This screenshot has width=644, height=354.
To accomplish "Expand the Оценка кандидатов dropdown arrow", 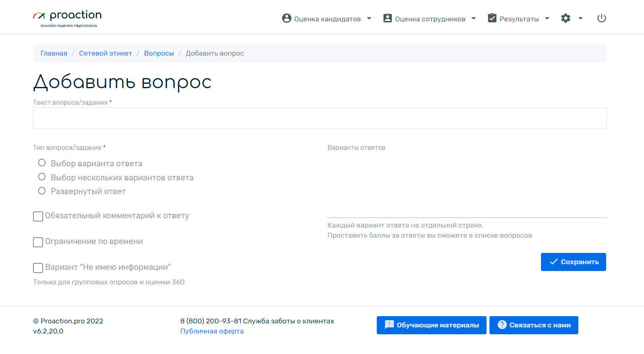I will pyautogui.click(x=369, y=19).
